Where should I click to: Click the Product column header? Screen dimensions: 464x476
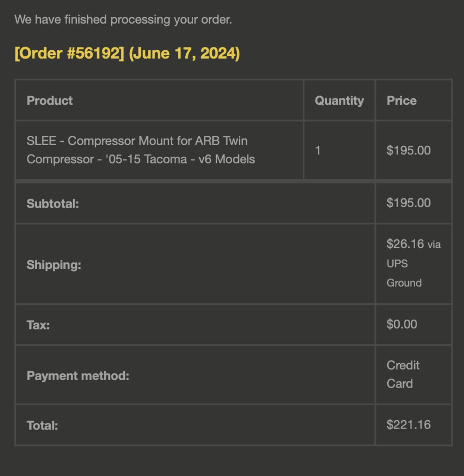tap(49, 101)
